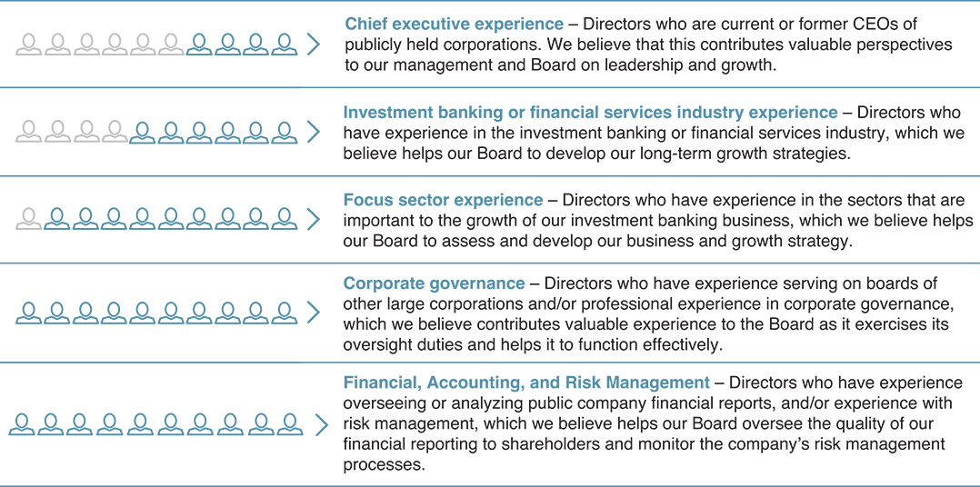Click the last person icon in Corporate governance row
The height and width of the screenshot is (487, 980).
[x=285, y=313]
